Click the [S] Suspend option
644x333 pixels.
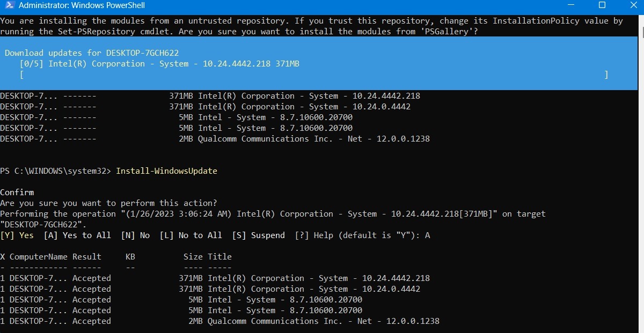258,235
